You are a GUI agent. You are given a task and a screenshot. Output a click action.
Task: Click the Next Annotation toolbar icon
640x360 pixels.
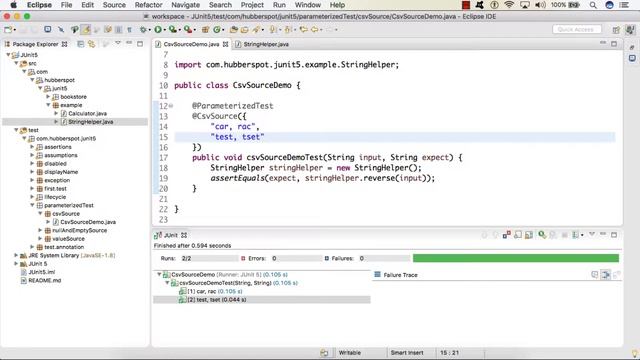coord(273,29)
